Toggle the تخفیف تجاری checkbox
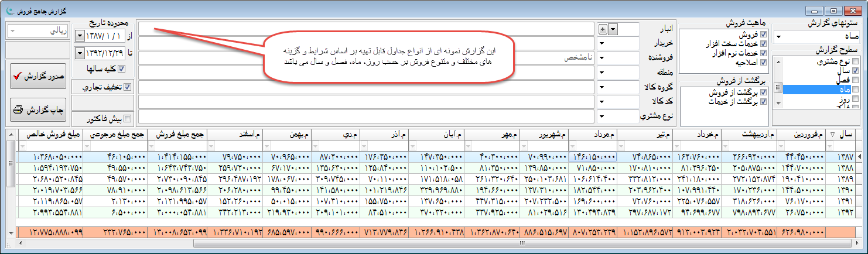Image resolution: width=868 pixels, height=254 pixels. (x=127, y=87)
